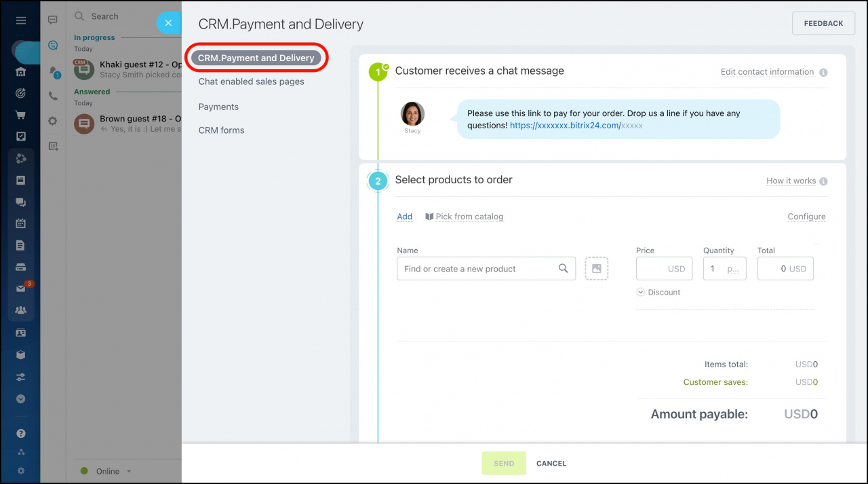Screen dimensions: 868x484
Task: Open the goals target icon in sidebar
Action: click(x=21, y=94)
